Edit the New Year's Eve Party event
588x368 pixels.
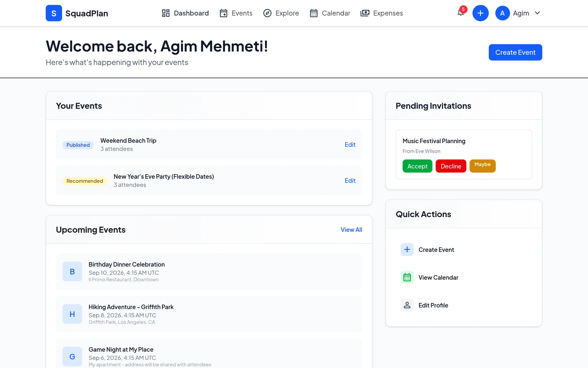(350, 181)
